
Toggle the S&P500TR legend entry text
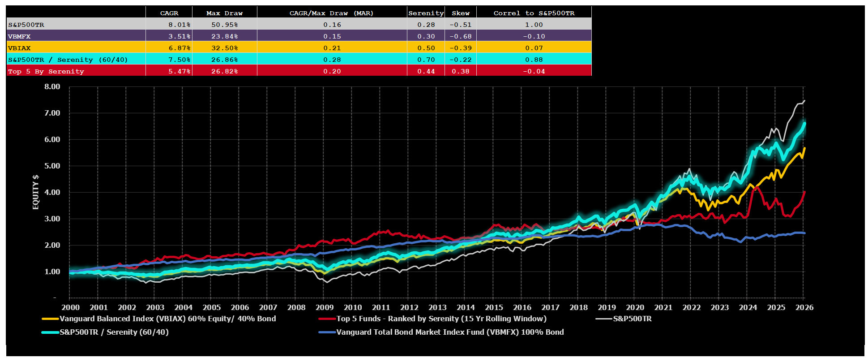click(x=632, y=319)
